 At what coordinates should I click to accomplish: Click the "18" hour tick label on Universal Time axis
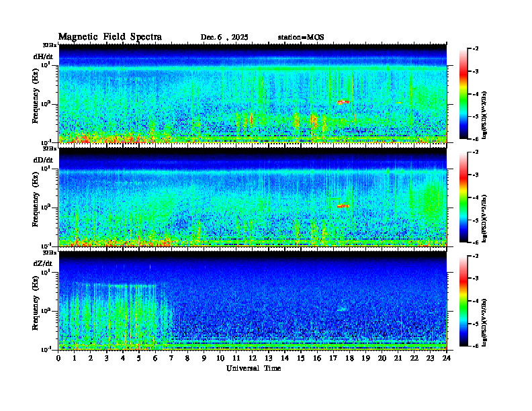349,359
